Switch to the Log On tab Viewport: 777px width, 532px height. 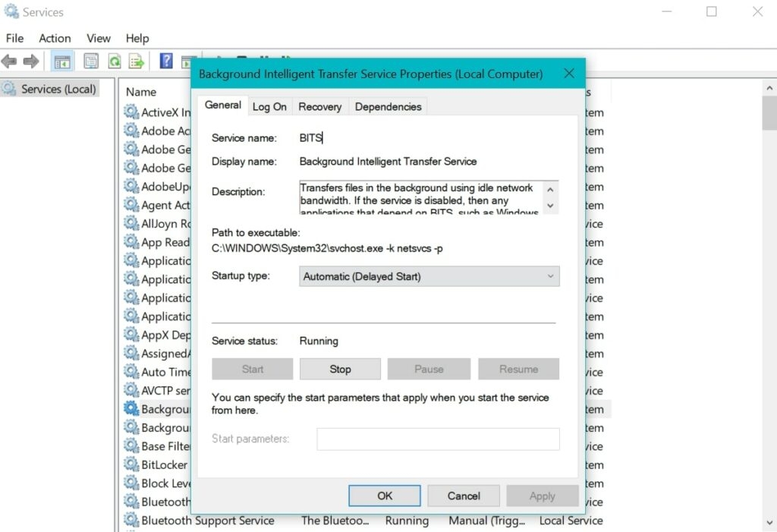tap(269, 106)
